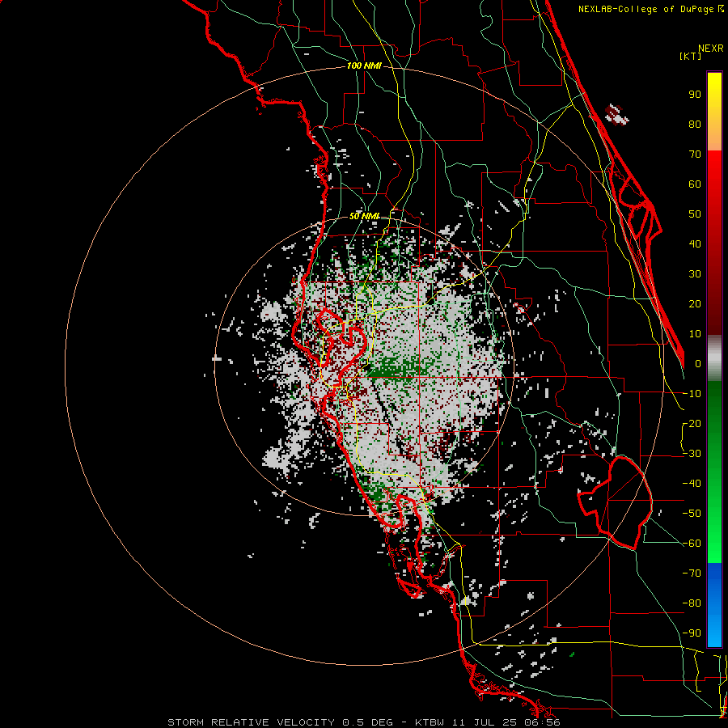728x728 pixels.
Task: Click the 90 value on the velocity scale
Action: click(x=695, y=95)
